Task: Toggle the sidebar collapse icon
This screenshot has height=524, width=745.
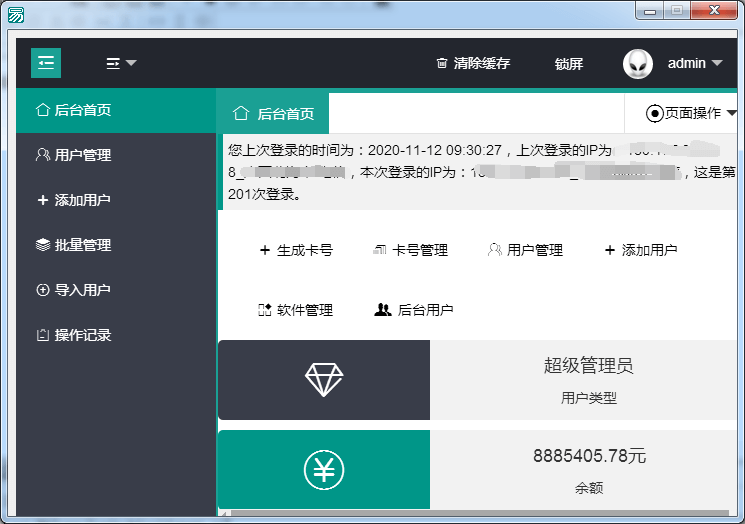Action: [46, 63]
